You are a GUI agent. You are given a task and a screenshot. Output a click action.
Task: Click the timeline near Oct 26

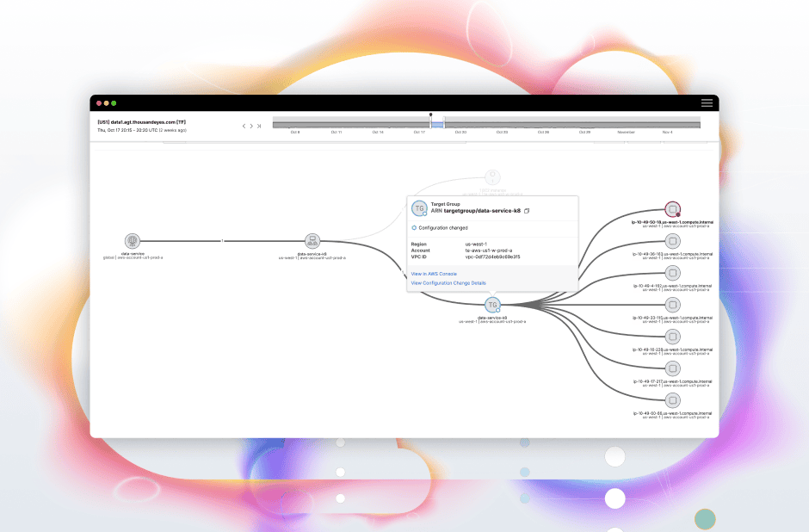tap(542, 124)
